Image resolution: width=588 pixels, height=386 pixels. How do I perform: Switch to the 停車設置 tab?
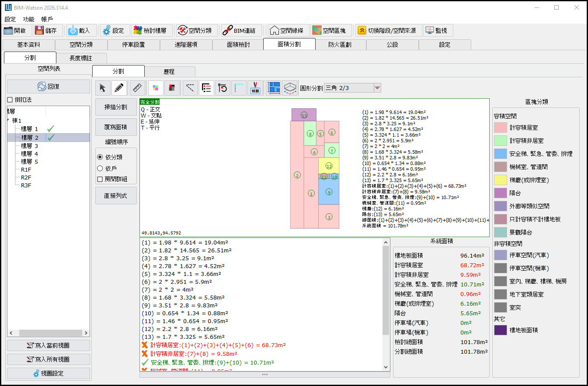134,45
